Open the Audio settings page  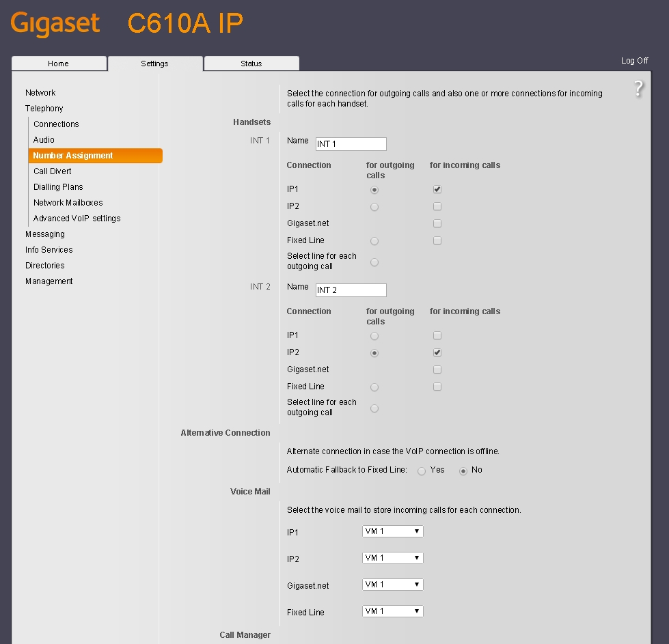[x=44, y=140]
